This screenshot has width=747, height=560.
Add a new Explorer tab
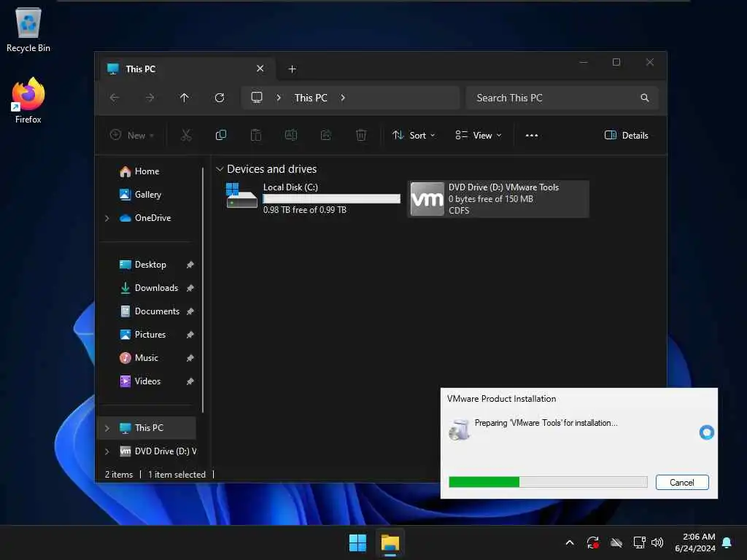[x=292, y=69]
